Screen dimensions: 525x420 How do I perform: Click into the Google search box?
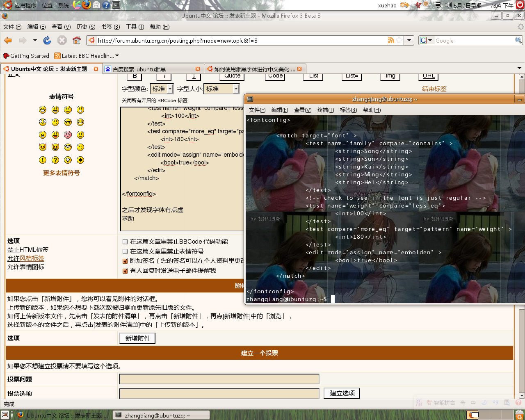(x=474, y=40)
